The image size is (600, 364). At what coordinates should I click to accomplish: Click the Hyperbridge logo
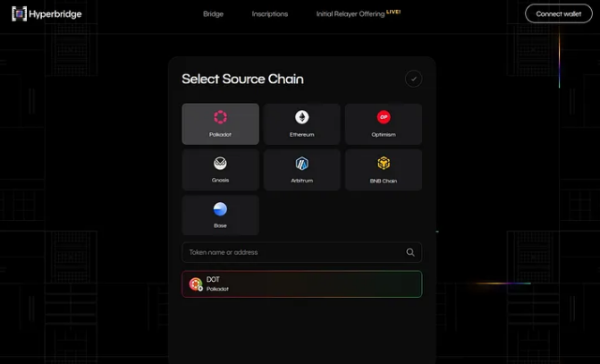tap(46, 13)
